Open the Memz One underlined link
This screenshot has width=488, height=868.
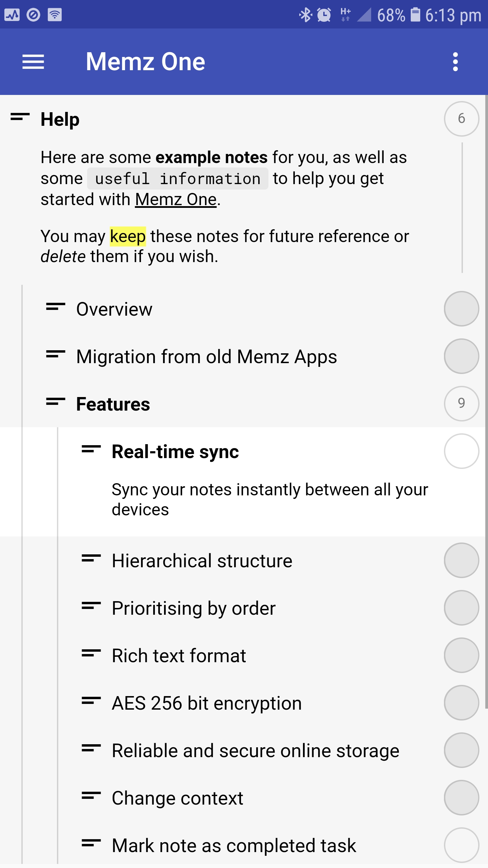pyautogui.click(x=176, y=199)
